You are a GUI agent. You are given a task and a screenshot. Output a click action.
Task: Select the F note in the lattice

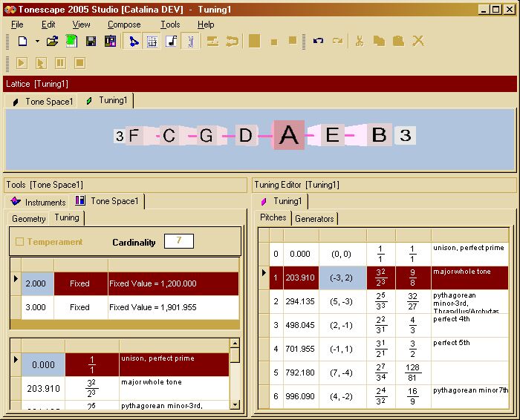tap(134, 135)
